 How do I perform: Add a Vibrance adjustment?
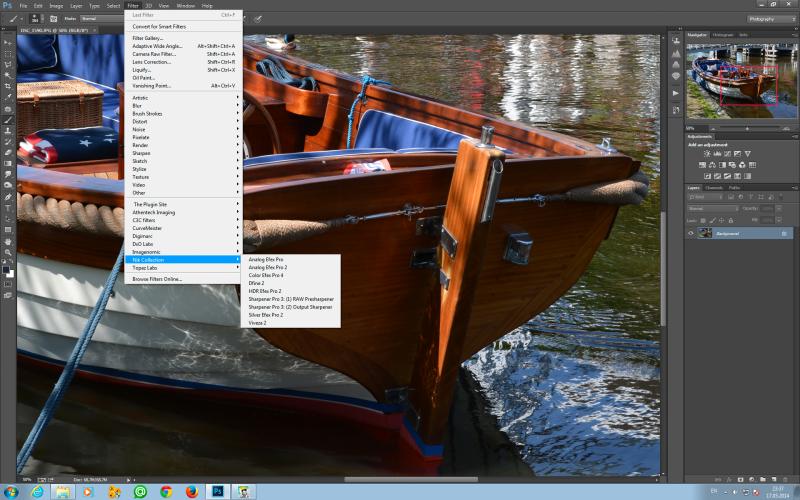click(747, 154)
